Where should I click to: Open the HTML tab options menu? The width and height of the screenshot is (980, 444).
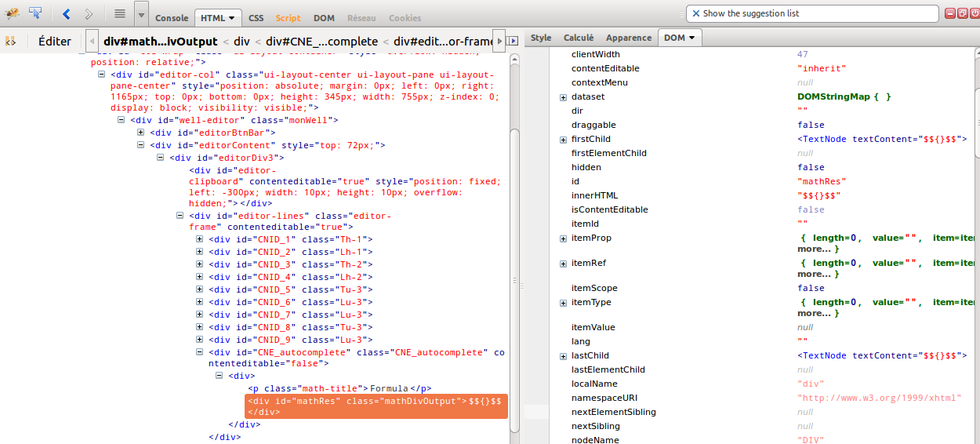click(233, 18)
